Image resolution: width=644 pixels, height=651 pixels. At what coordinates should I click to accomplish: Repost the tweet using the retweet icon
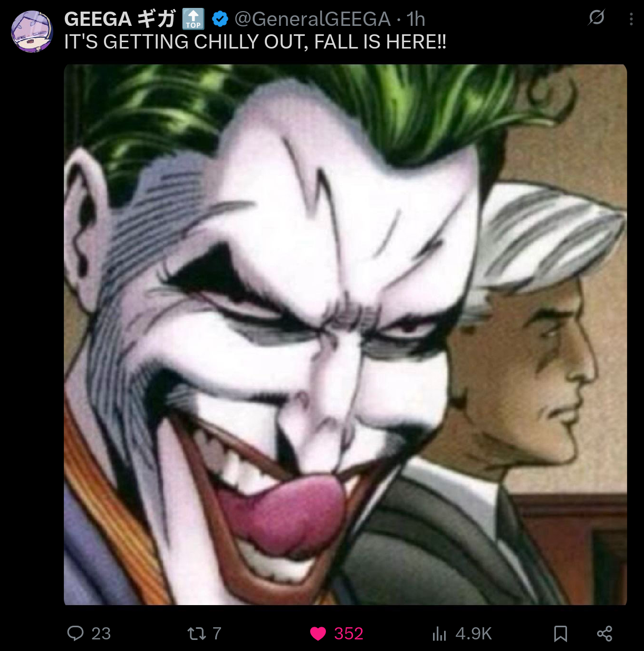[x=197, y=633]
